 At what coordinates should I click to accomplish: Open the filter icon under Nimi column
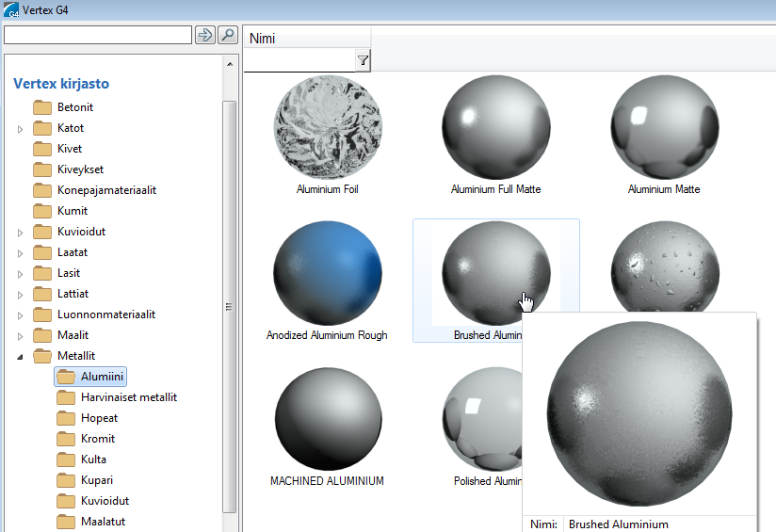click(x=363, y=61)
